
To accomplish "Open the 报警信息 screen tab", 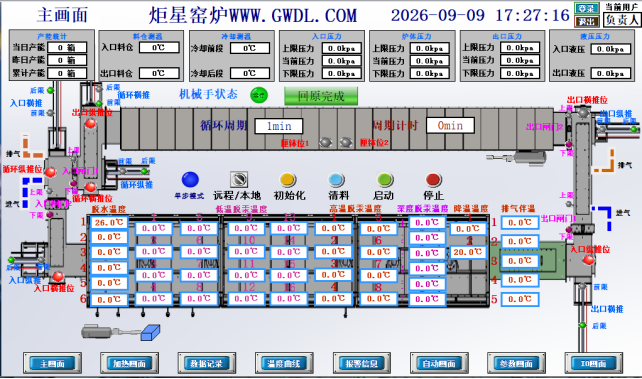I will tap(362, 363).
